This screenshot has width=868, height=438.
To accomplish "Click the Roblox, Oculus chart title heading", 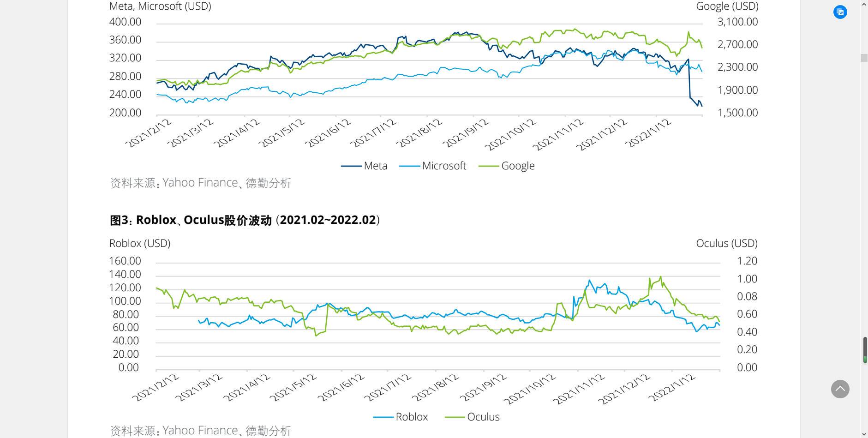I will click(245, 220).
